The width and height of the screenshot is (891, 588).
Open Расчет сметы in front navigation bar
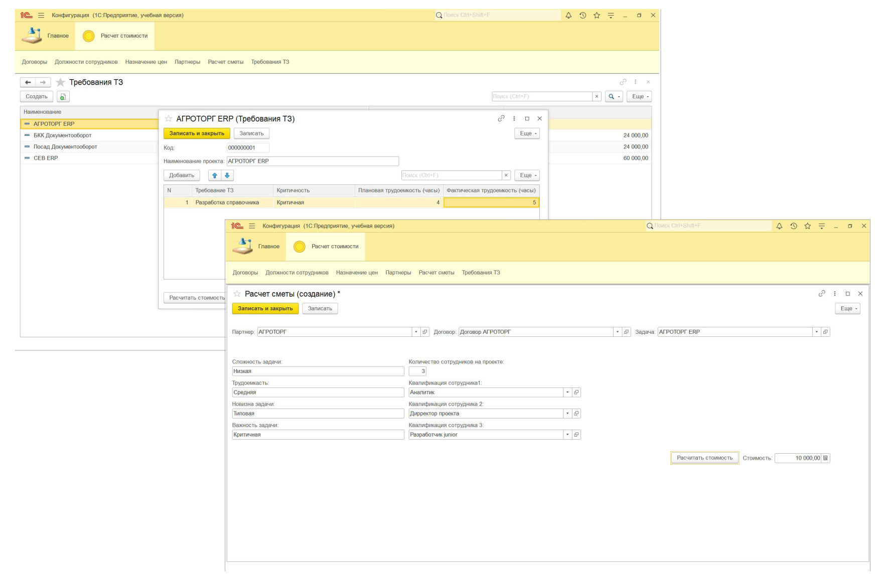point(436,273)
